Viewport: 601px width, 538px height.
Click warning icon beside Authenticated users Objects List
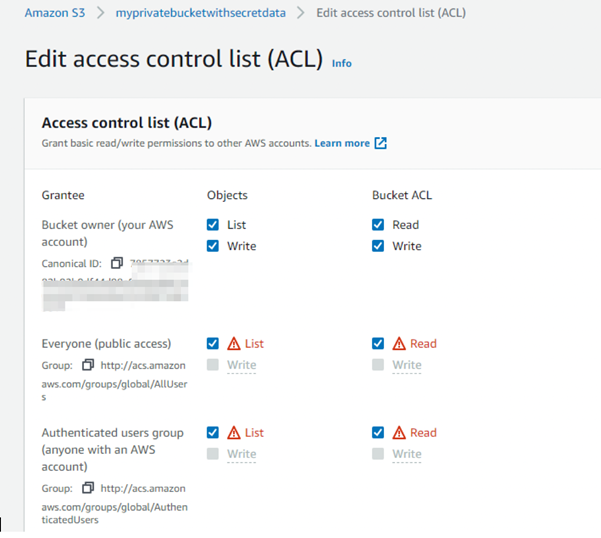(x=233, y=433)
